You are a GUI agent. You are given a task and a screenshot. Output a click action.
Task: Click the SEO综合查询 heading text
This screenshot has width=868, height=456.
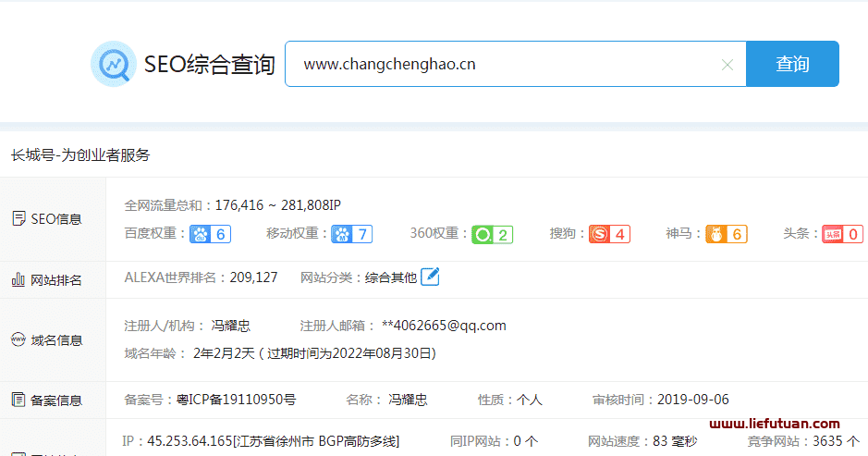point(209,64)
